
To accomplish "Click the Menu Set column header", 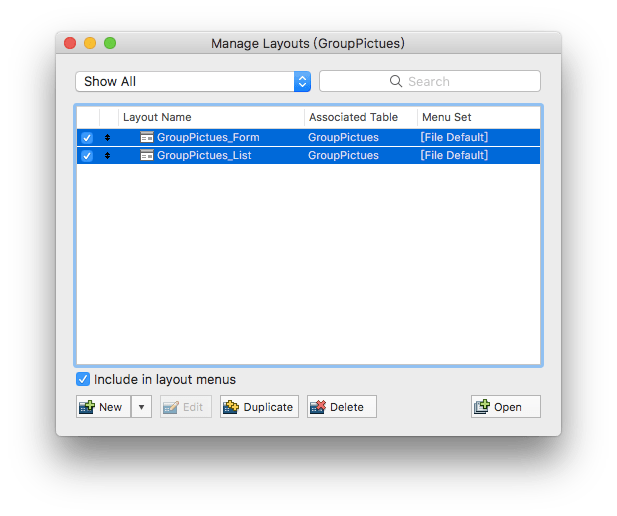I will pos(447,117).
